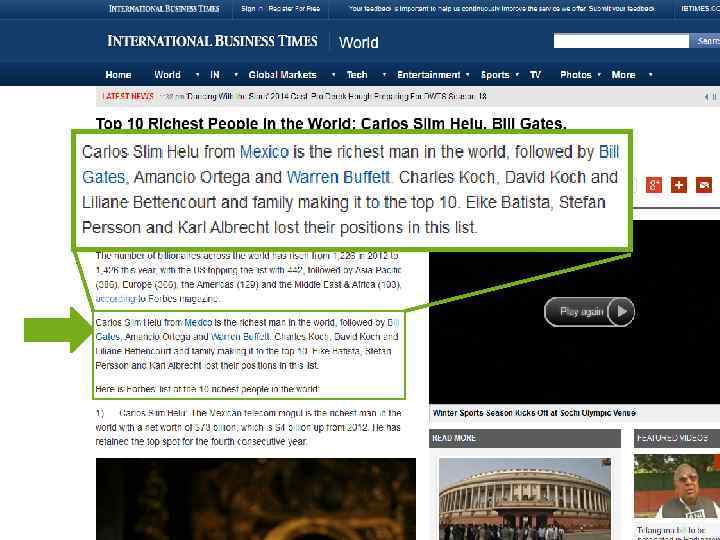Open Global Markets section
Image resolution: width=720 pixels, height=540 pixels.
click(282, 74)
